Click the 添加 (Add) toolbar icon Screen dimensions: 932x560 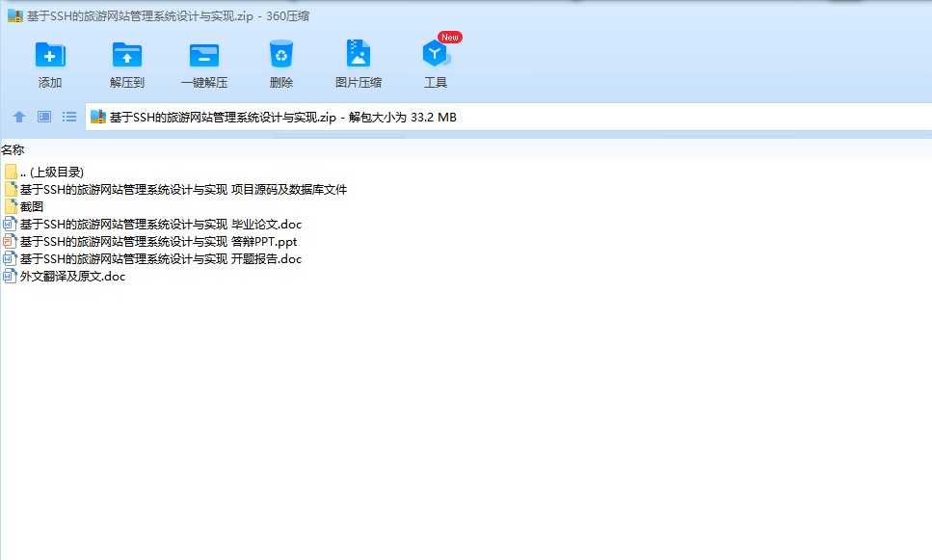[50, 55]
